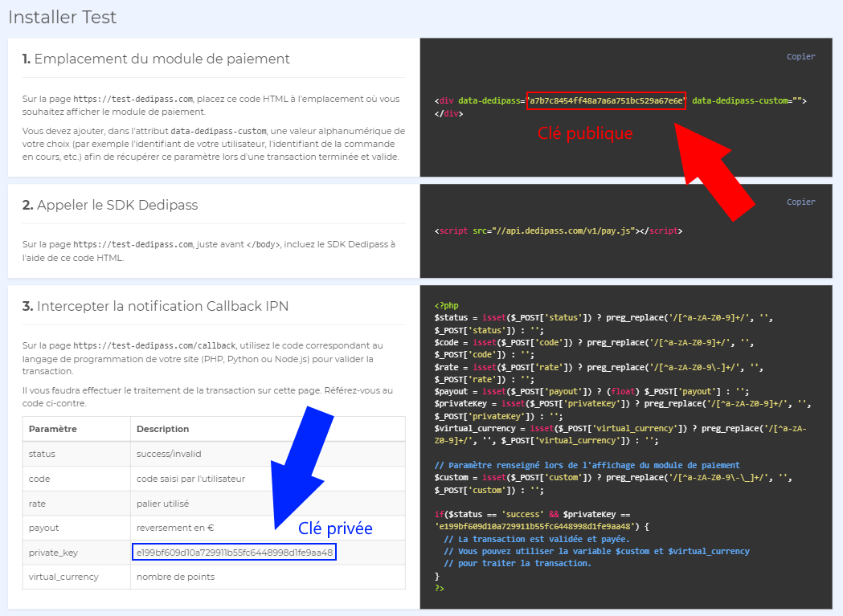Click heading 'Appeler le SDK Dedipass'
The width and height of the screenshot is (843, 616).
point(110,205)
